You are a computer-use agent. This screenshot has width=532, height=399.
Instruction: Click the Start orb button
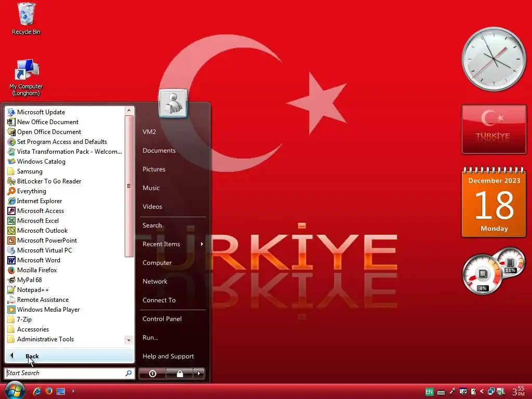[14, 390]
